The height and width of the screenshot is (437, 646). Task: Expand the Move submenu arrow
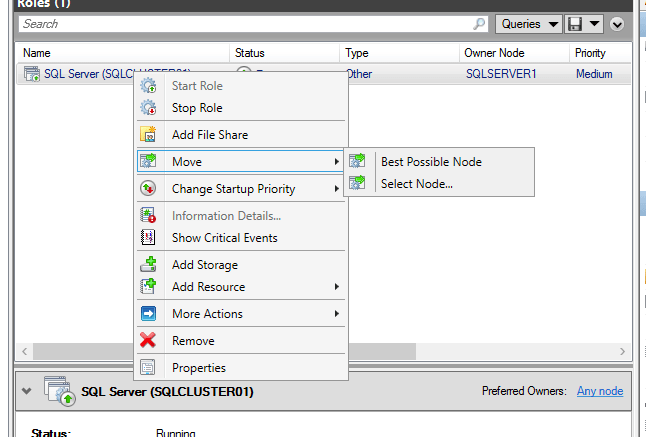(337, 161)
